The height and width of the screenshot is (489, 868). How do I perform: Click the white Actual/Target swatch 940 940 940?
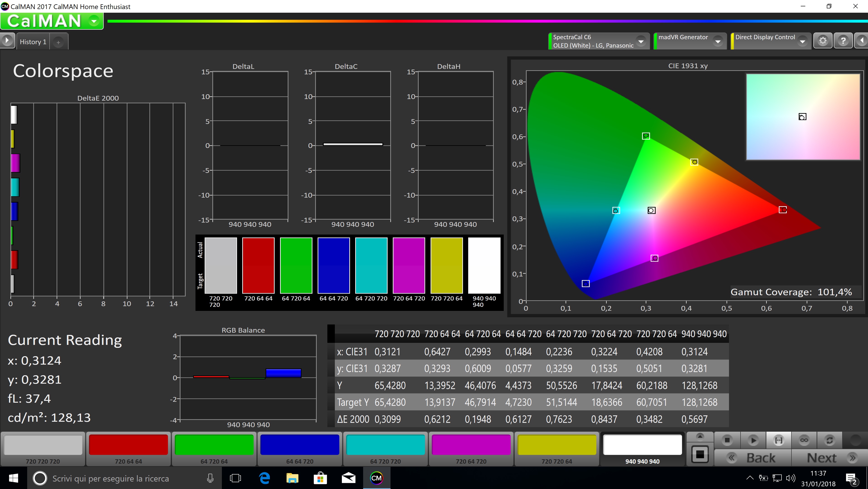(x=484, y=265)
